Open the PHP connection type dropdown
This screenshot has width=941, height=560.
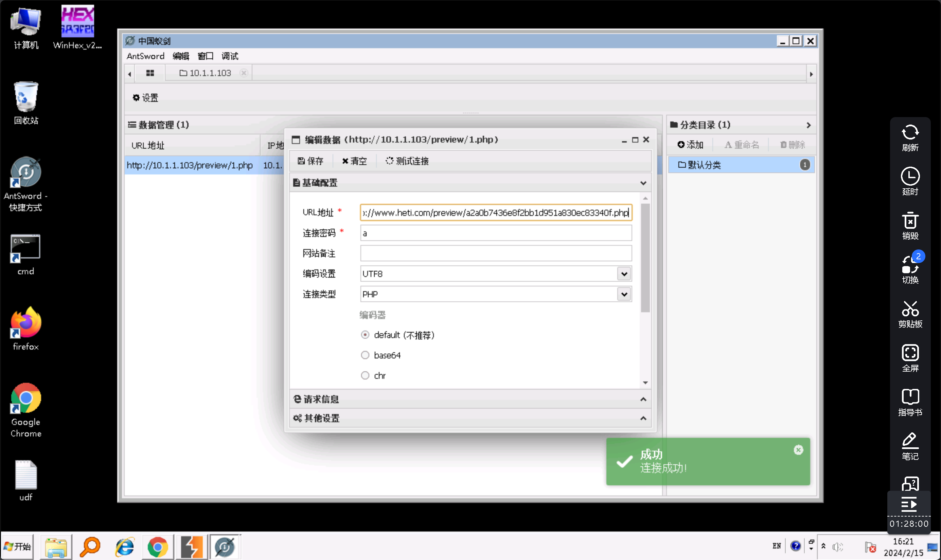pyautogui.click(x=624, y=294)
